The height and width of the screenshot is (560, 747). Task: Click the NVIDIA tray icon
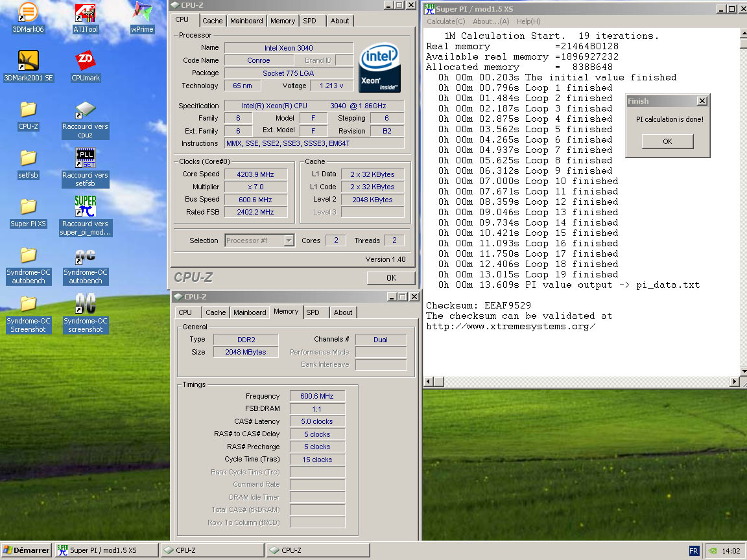712,550
